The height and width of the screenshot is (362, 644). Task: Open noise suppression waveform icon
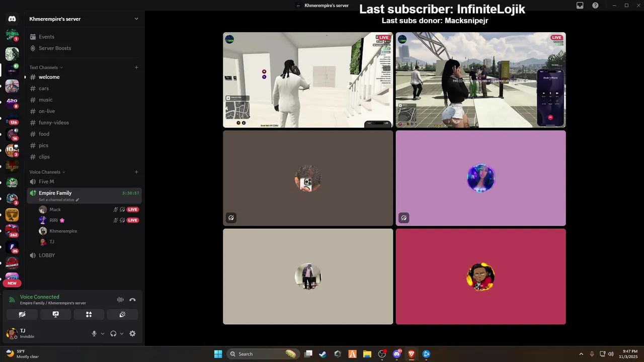pyautogui.click(x=120, y=300)
